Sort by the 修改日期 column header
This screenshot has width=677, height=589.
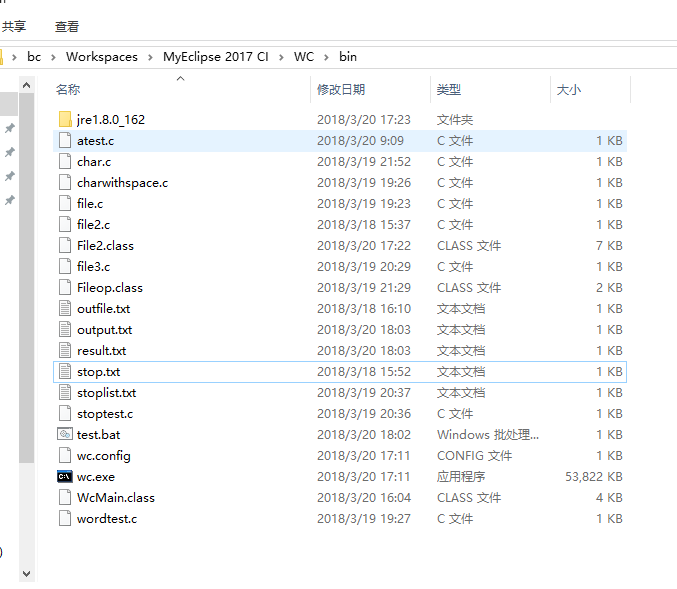point(341,90)
